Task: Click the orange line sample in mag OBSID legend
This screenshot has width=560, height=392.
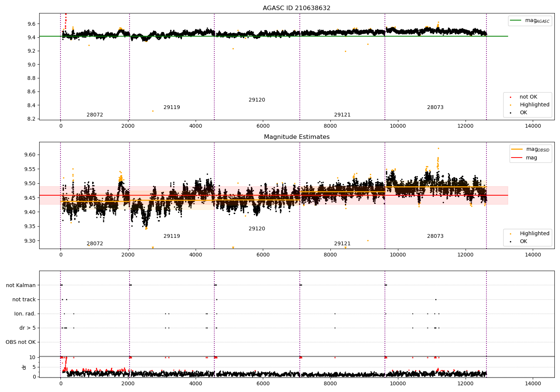Action: pos(517,149)
